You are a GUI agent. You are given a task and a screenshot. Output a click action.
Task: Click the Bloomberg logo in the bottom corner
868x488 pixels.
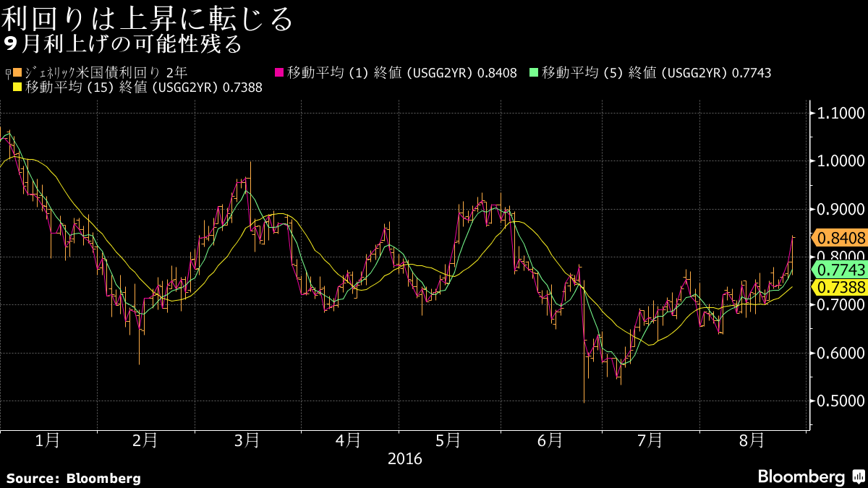point(801,476)
